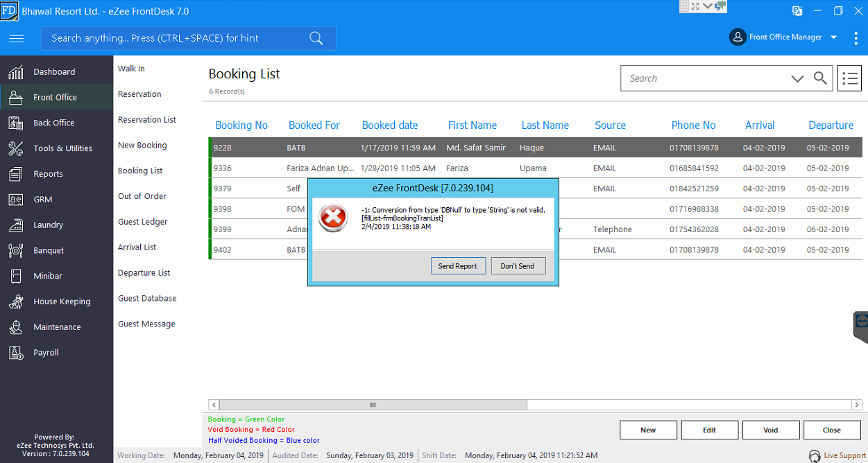Click the FD application logo

tap(9, 10)
